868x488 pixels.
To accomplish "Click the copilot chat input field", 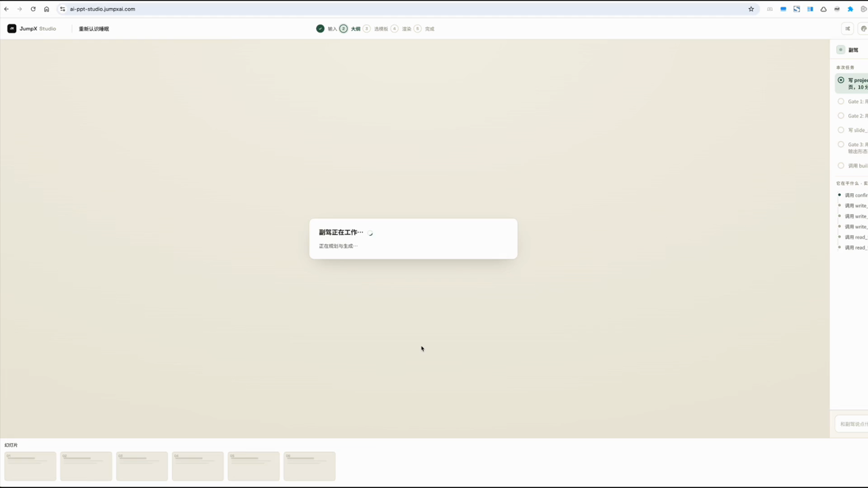I will pyautogui.click(x=852, y=424).
